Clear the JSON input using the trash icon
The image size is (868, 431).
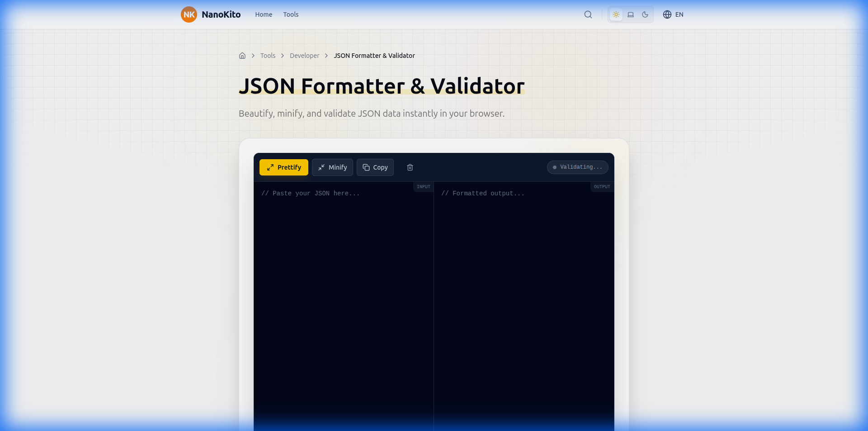click(410, 167)
